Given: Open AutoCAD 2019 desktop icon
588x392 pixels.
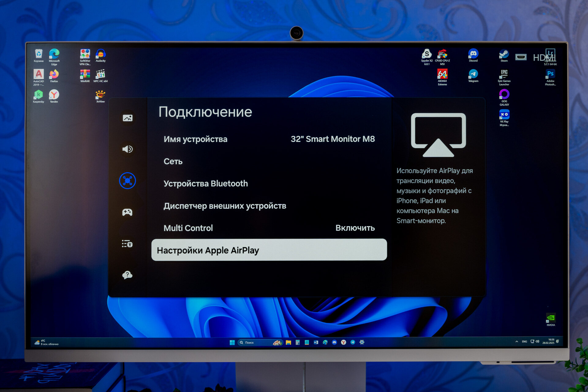Looking at the screenshot, I should click(x=39, y=77).
